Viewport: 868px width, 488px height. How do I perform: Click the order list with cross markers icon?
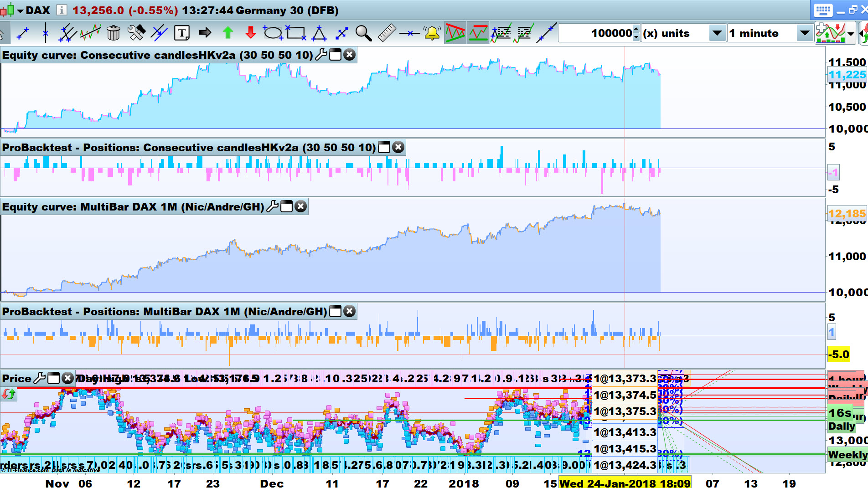[x=501, y=33]
